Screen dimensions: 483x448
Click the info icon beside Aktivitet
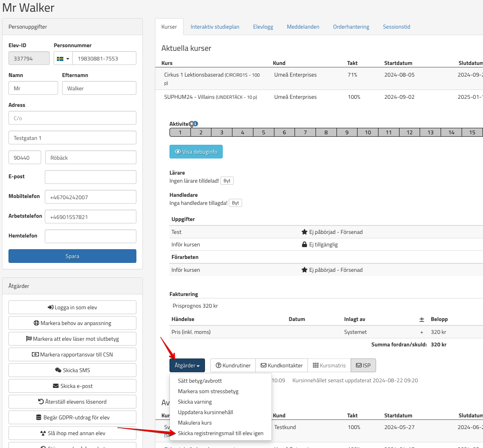pyautogui.click(x=196, y=124)
